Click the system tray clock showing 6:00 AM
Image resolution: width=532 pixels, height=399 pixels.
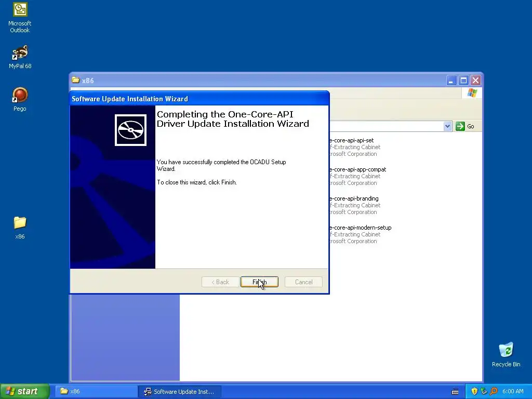click(x=513, y=391)
